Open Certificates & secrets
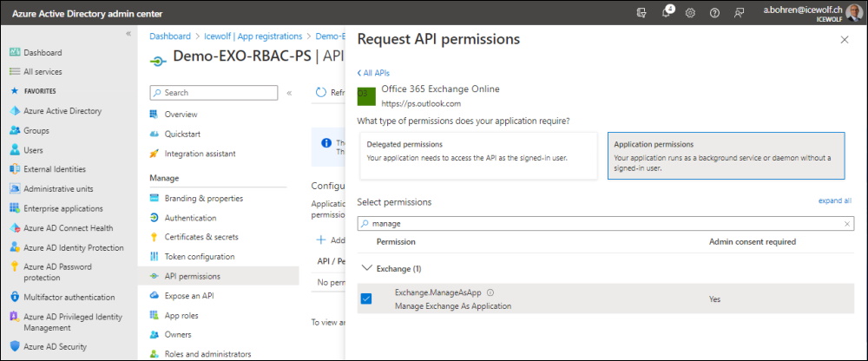This screenshot has width=868, height=361. (x=201, y=237)
